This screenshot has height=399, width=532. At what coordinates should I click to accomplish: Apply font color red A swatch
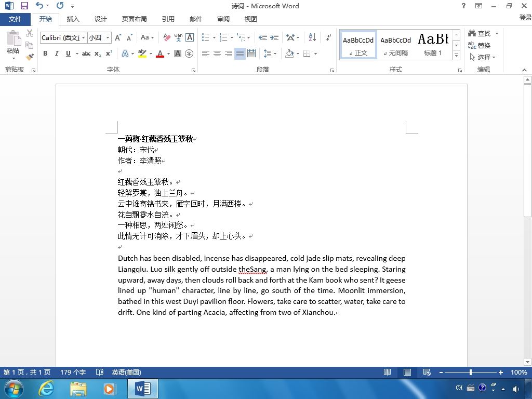161,54
